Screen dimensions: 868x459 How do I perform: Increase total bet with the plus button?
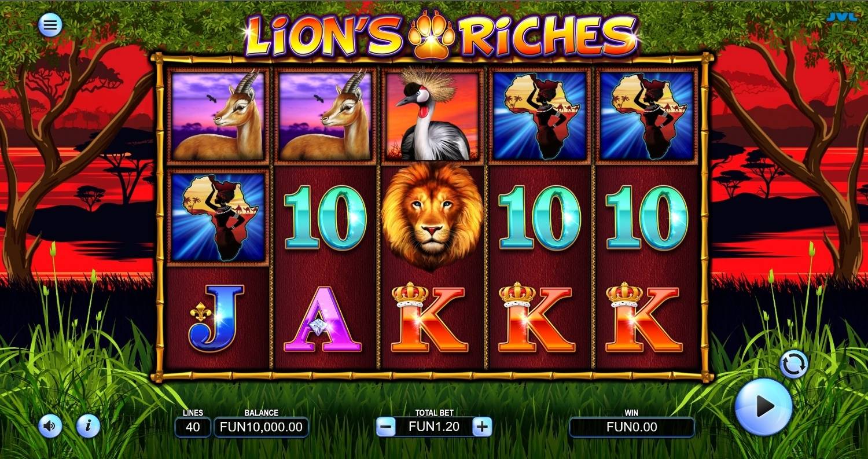coord(482,427)
